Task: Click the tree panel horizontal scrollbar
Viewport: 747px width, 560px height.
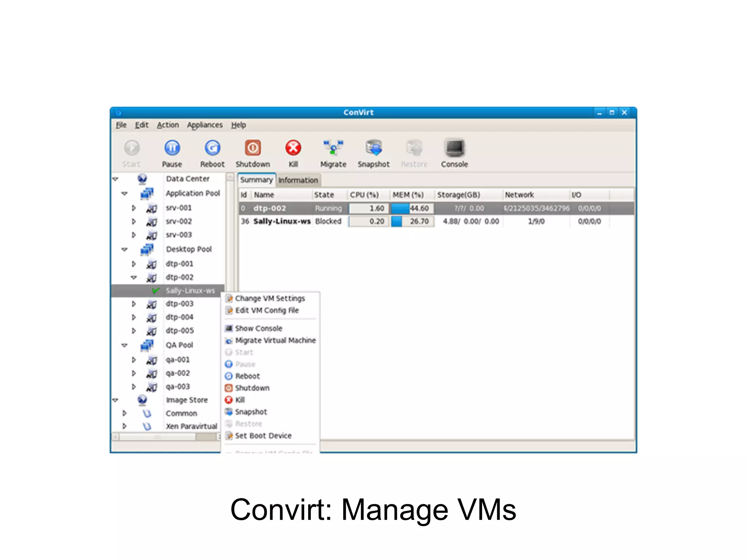Action: (166, 437)
